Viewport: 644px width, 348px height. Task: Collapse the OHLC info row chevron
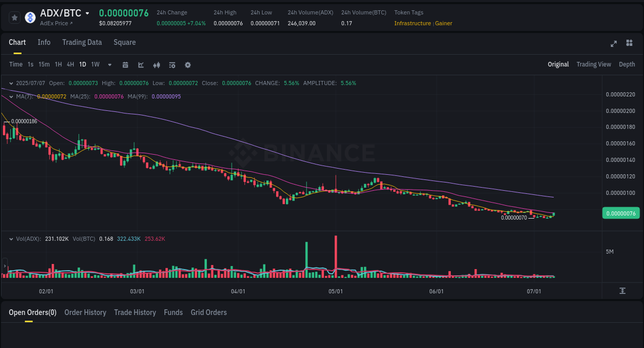pyautogui.click(x=11, y=82)
